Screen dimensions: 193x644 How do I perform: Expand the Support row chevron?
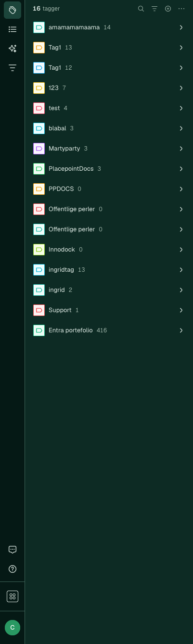click(x=181, y=310)
